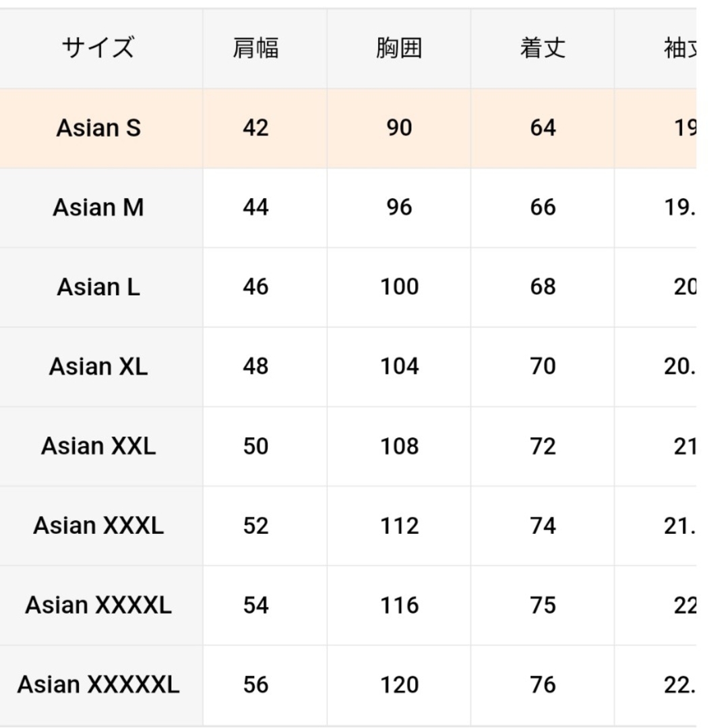Viewport: 728px width, 728px height.
Task: Click shoulder width value 42
Action: 256,128
